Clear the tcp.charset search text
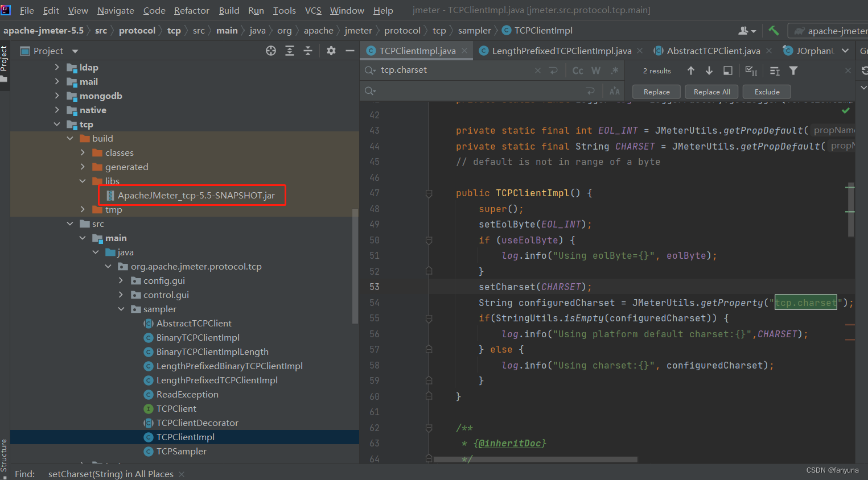The image size is (868, 480). [538, 71]
